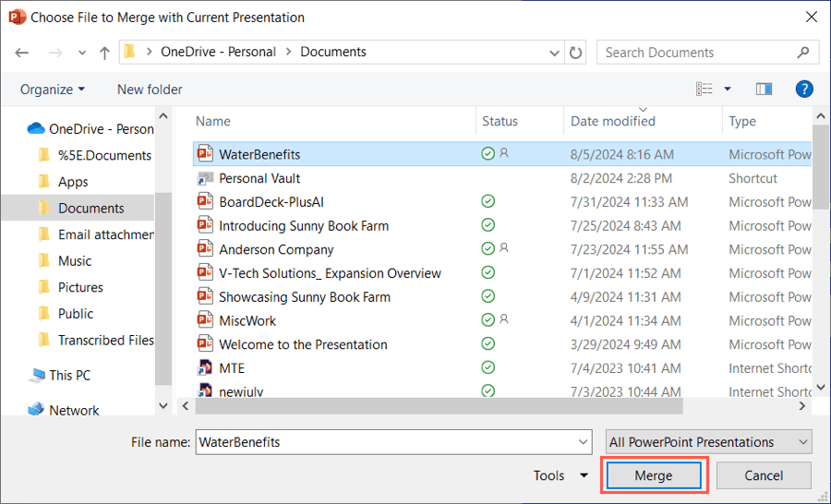Refresh the Documents folder view
Image resolution: width=831 pixels, height=504 pixels.
click(x=575, y=53)
